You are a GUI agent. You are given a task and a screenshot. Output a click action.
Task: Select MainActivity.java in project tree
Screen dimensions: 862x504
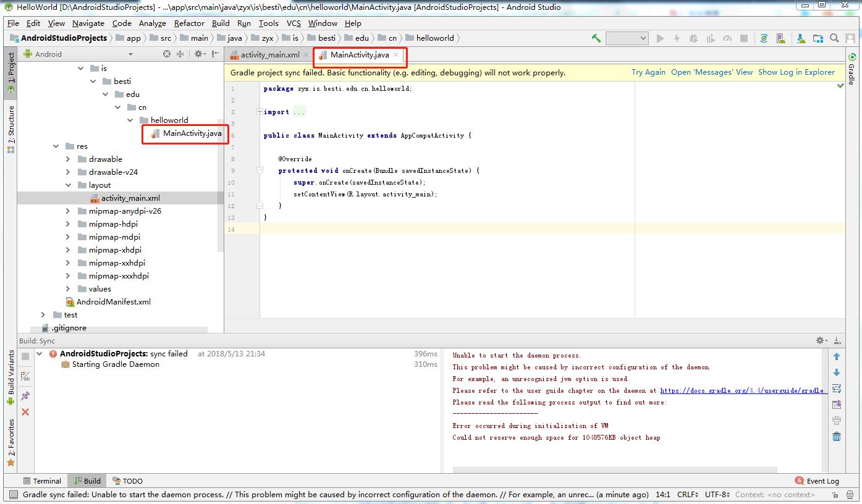pyautogui.click(x=186, y=133)
